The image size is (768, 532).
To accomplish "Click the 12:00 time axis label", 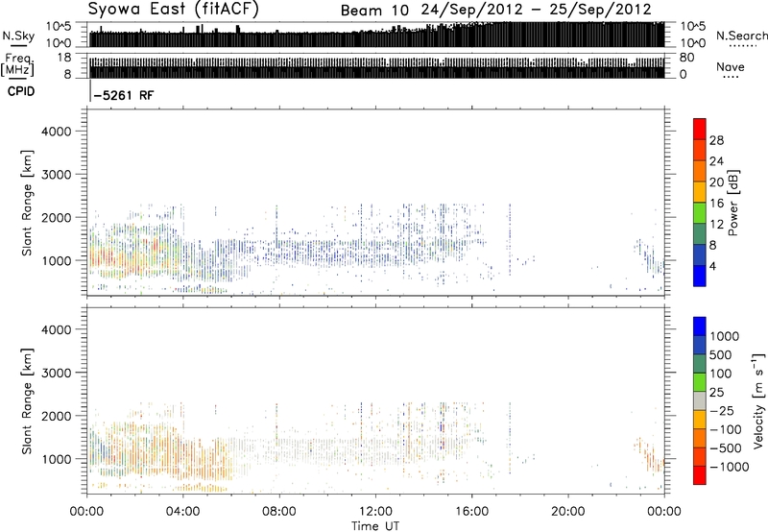I will coord(375,512).
